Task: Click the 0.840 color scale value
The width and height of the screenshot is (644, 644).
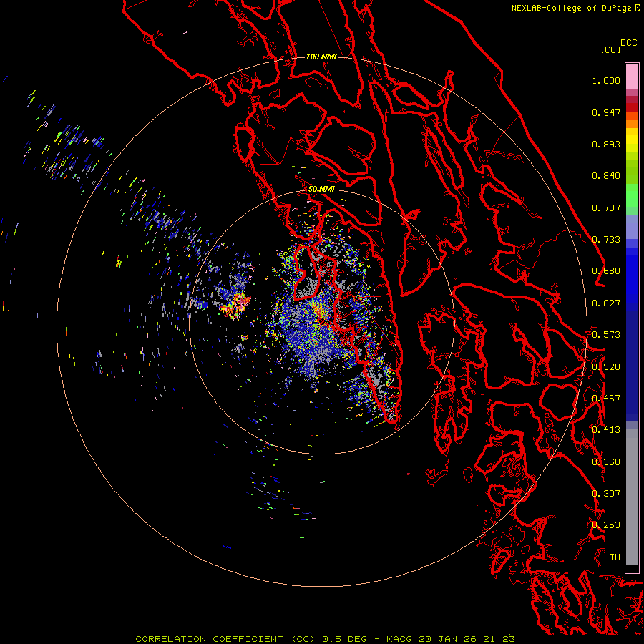Action: click(606, 176)
